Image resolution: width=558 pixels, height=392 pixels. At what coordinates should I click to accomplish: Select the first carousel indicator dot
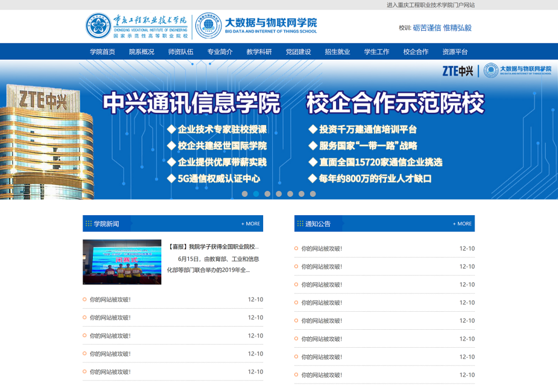coord(245,194)
